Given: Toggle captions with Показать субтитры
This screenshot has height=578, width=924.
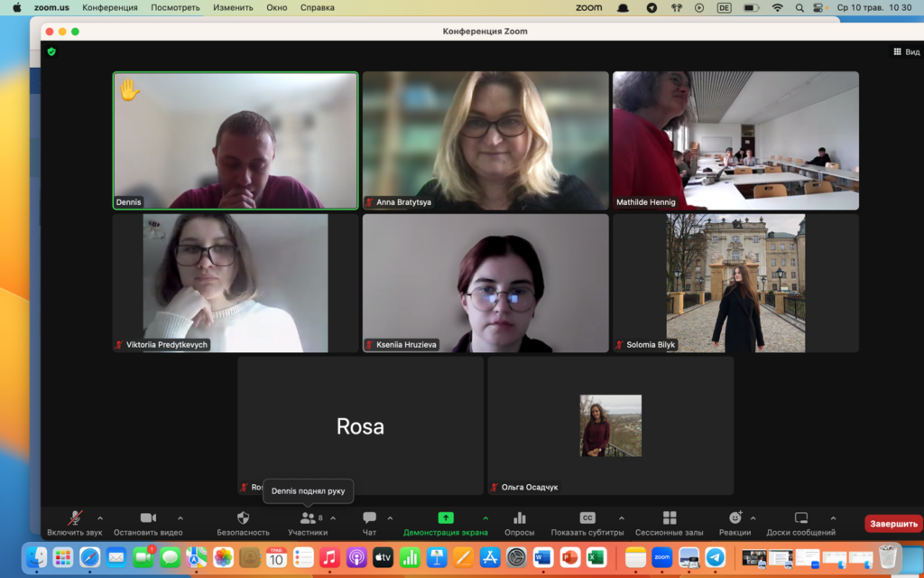Looking at the screenshot, I should pyautogui.click(x=587, y=518).
